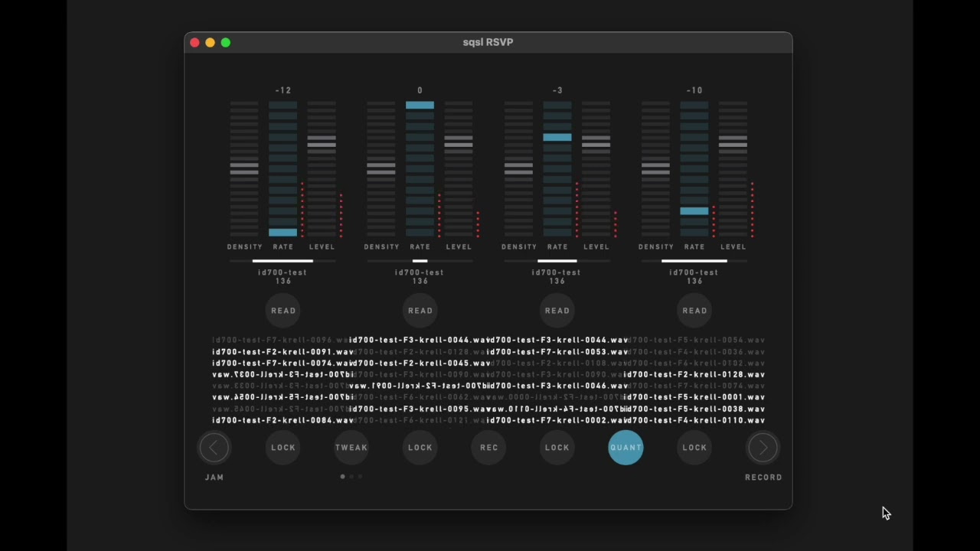Select file id700-test-F5-krell-0038.wav
This screenshot has width=980, height=551.
694,409
